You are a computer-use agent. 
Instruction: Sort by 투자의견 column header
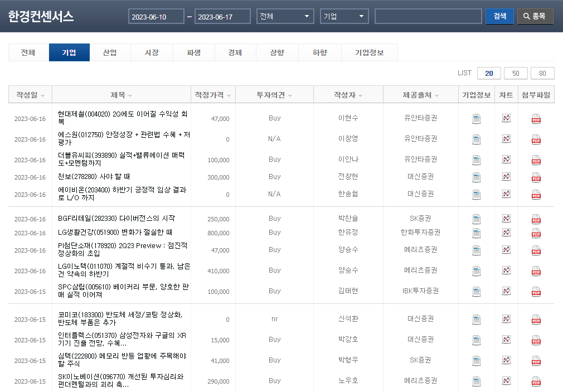point(274,95)
